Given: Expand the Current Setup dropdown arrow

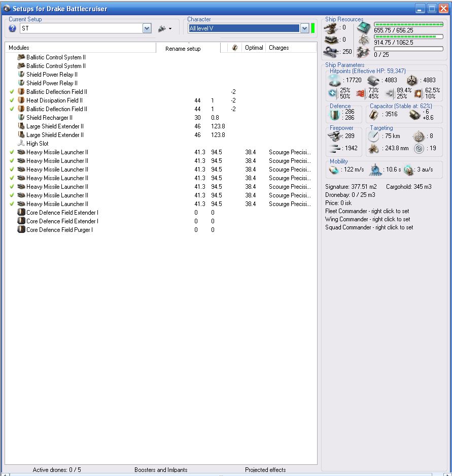Looking at the screenshot, I should pyautogui.click(x=147, y=28).
